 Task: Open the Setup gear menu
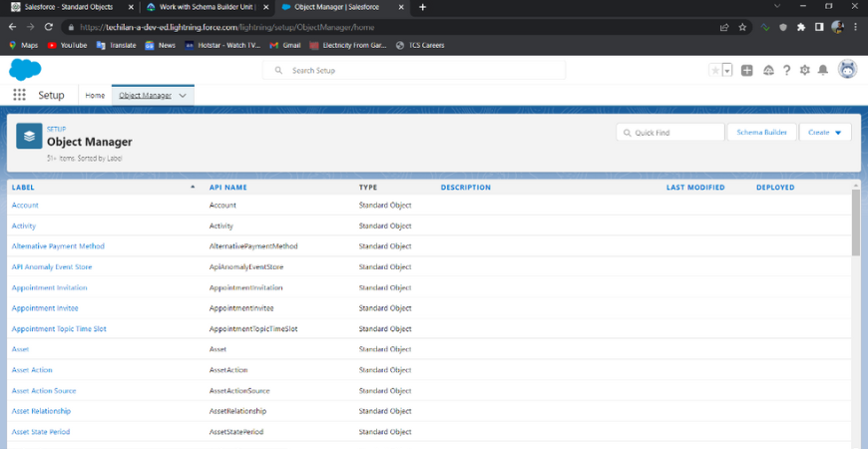click(804, 70)
